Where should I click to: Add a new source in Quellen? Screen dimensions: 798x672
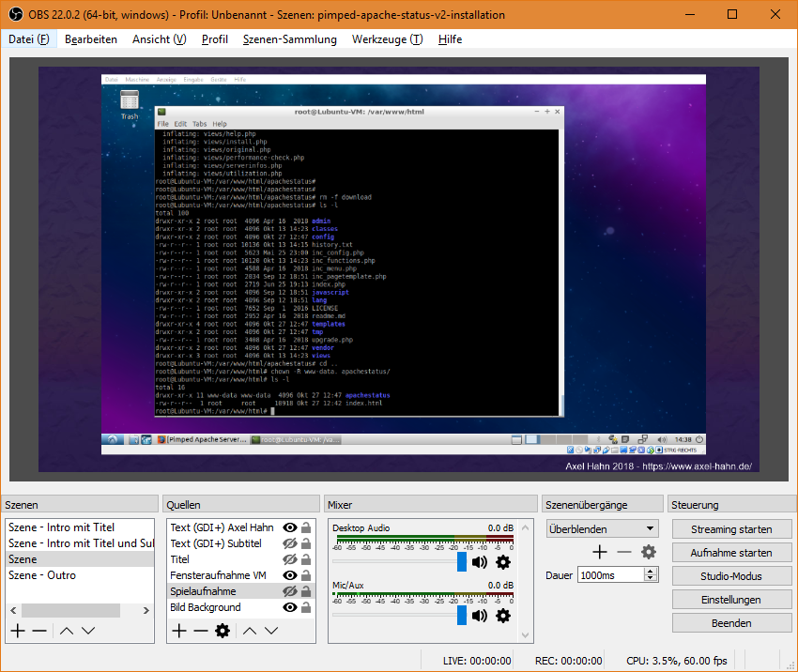[179, 631]
